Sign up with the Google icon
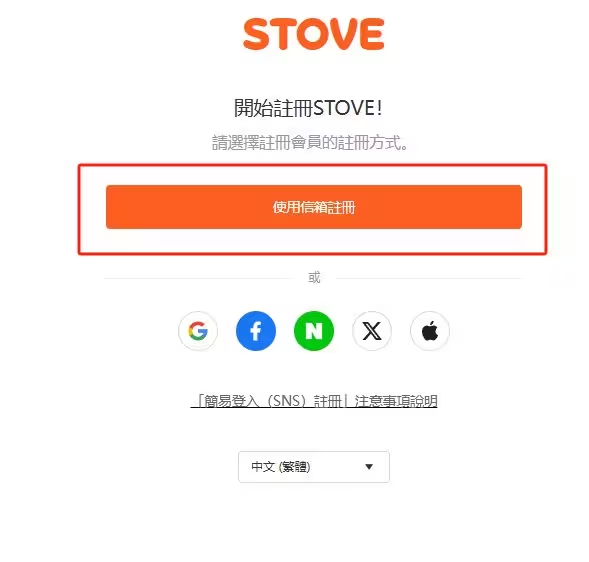This screenshot has width=589, height=562. 198,331
